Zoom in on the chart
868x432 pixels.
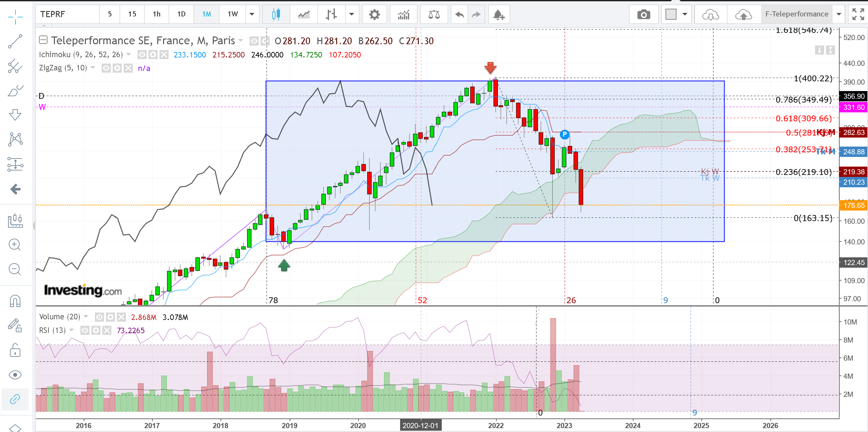[15, 245]
